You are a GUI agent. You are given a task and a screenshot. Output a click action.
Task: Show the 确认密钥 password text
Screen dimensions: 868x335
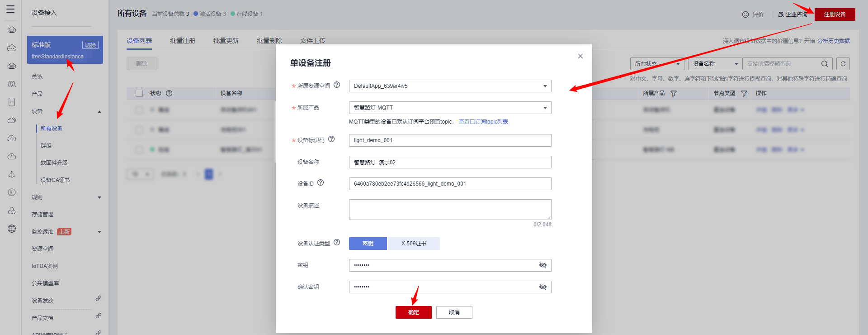(543, 287)
